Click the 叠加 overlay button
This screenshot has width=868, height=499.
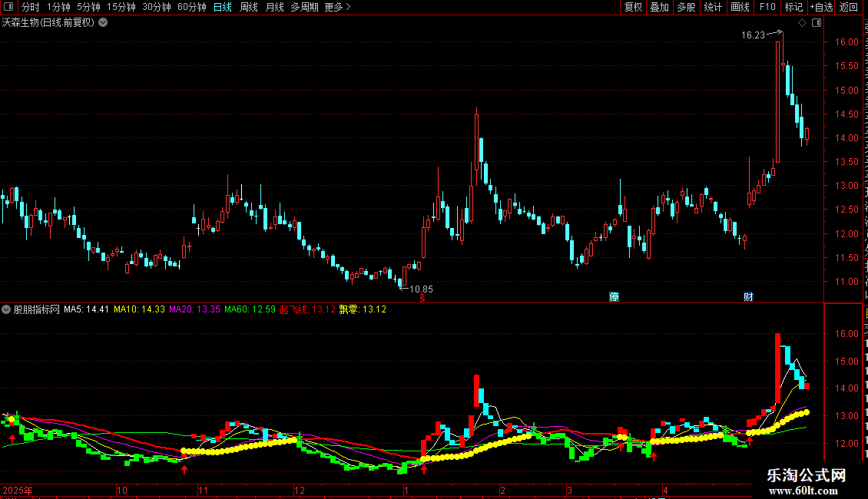659,7
